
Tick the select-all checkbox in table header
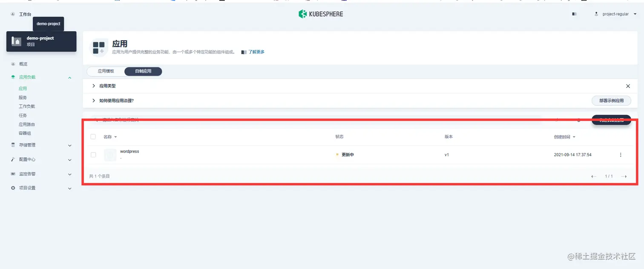point(93,137)
